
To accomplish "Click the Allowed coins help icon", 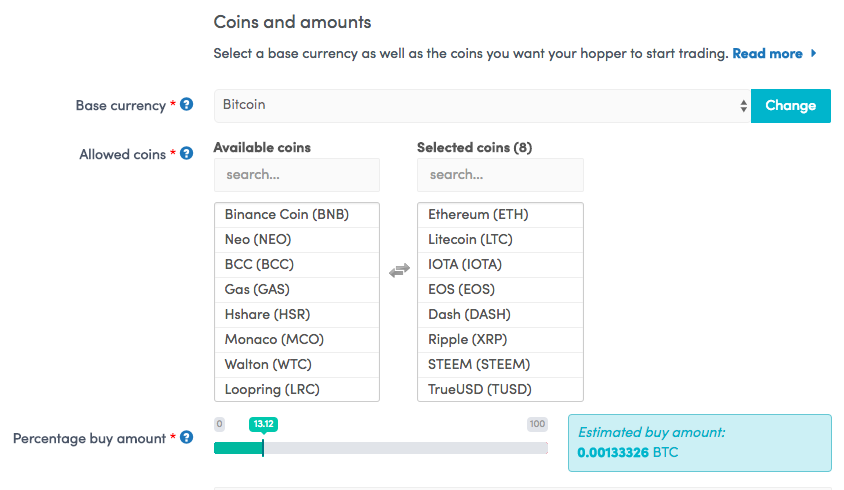I will pyautogui.click(x=186, y=153).
